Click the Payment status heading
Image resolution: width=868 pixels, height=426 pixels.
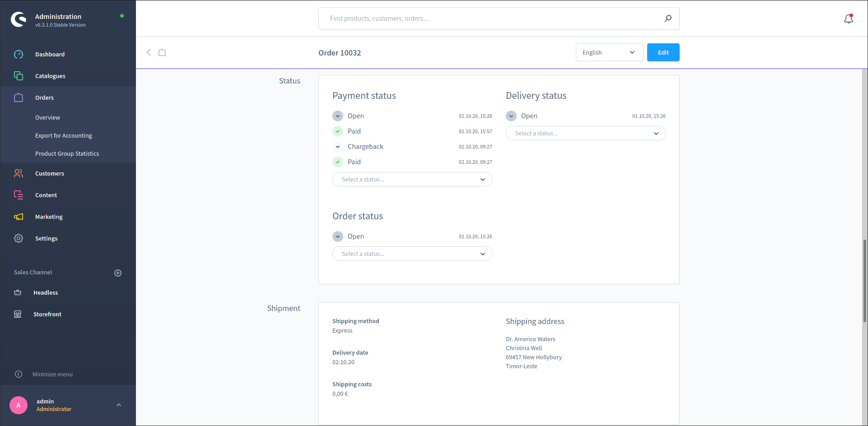(x=364, y=96)
